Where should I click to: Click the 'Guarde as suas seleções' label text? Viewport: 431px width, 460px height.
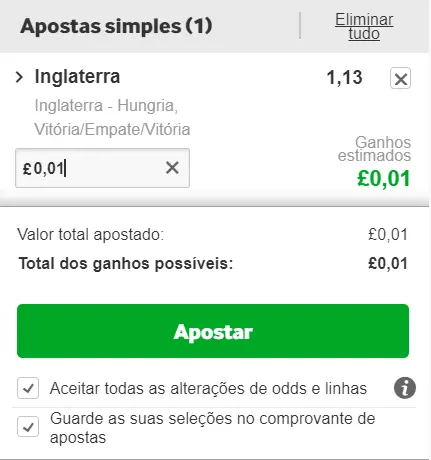213,428
